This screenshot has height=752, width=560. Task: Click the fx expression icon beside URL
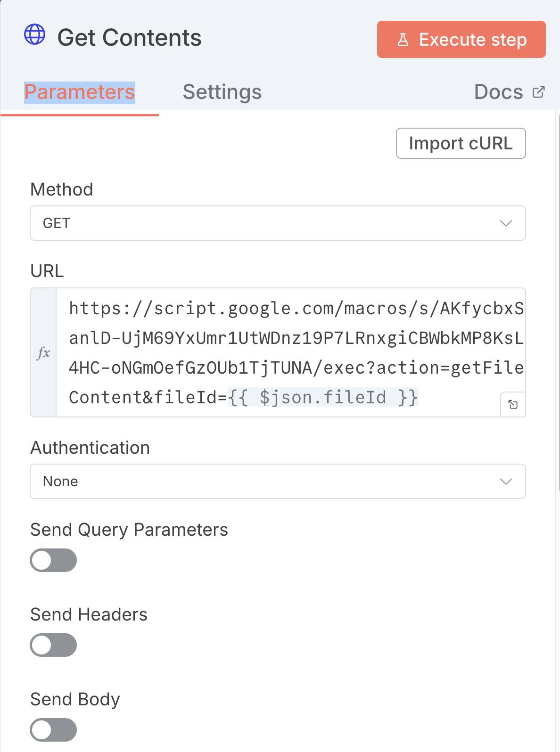click(43, 352)
